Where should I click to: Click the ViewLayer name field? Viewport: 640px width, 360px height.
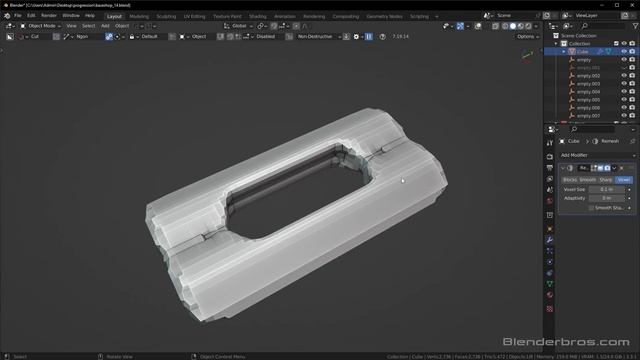pos(597,16)
